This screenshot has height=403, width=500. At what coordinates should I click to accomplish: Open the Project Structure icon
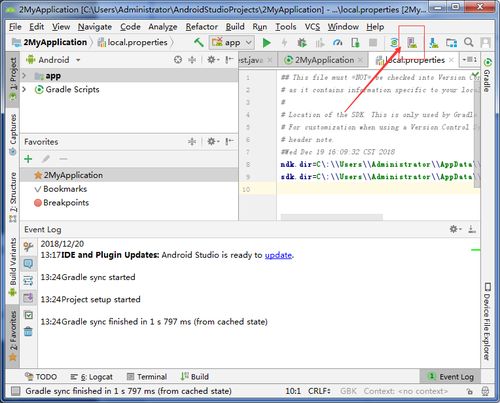click(x=451, y=43)
